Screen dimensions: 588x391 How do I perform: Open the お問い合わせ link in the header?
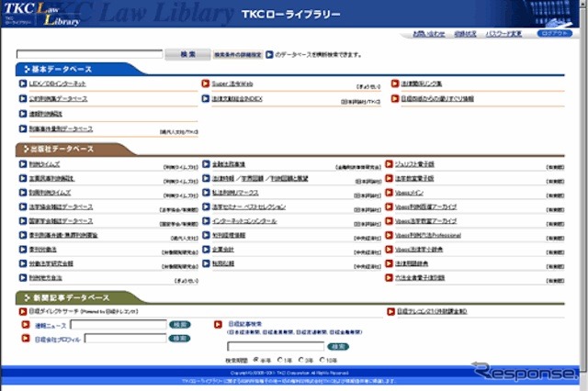click(429, 34)
